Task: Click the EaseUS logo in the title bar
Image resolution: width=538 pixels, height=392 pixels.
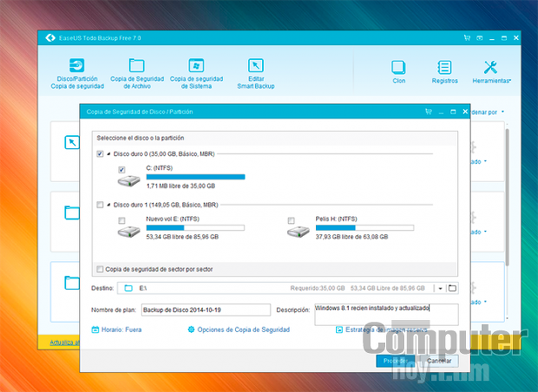Action: pyautogui.click(x=50, y=38)
